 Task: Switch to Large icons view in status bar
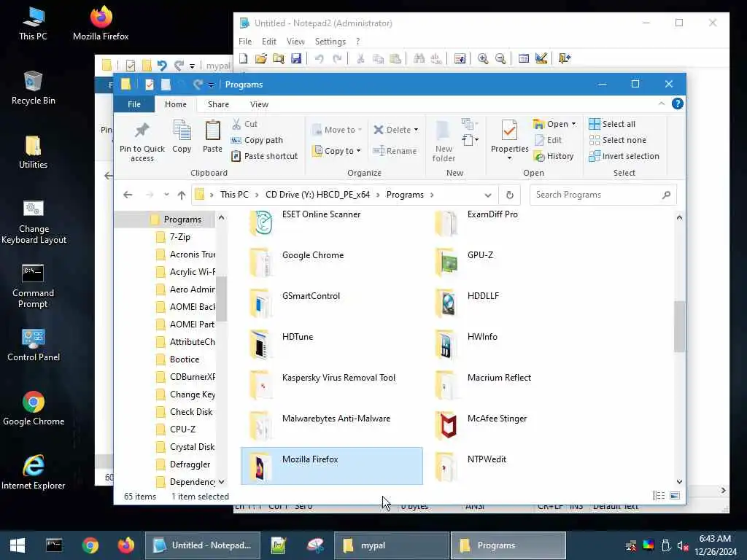point(675,496)
